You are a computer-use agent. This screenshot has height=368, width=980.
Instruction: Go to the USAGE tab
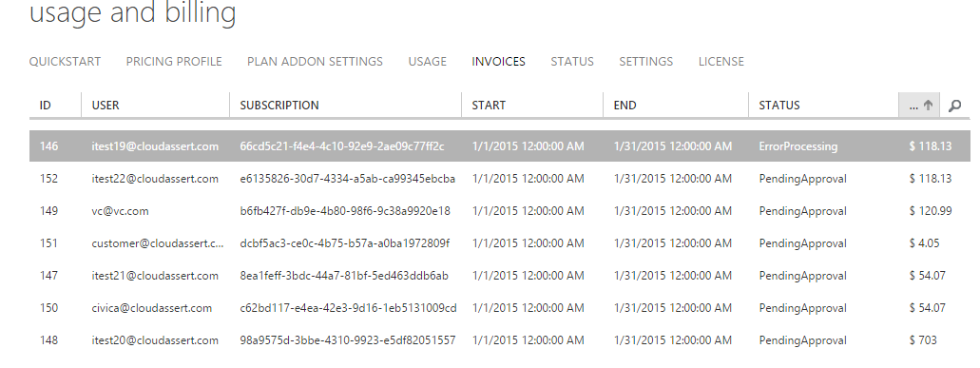click(x=428, y=61)
